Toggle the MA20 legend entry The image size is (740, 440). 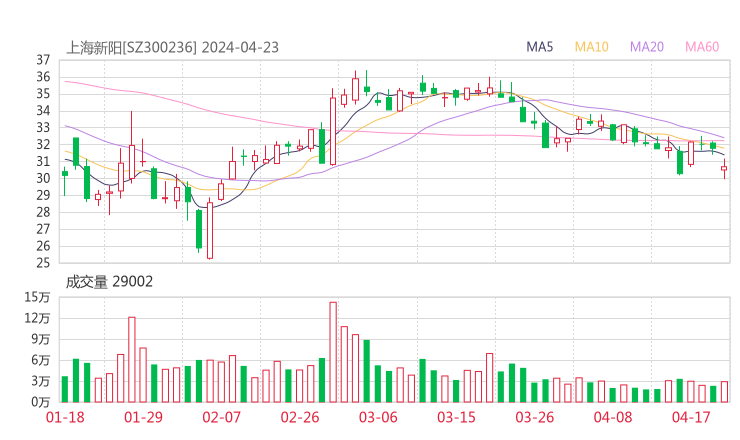(647, 46)
